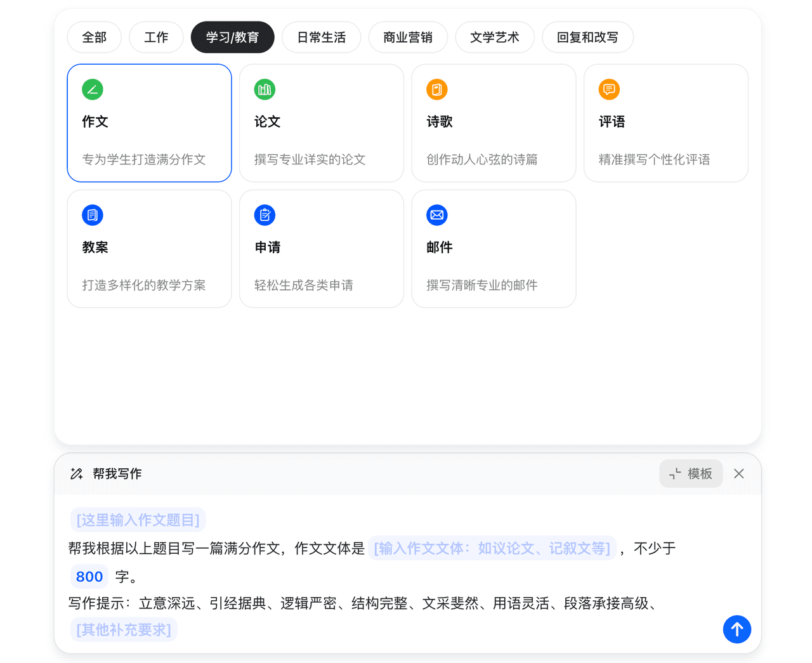Switch to the 全部 category tab

[x=94, y=37]
